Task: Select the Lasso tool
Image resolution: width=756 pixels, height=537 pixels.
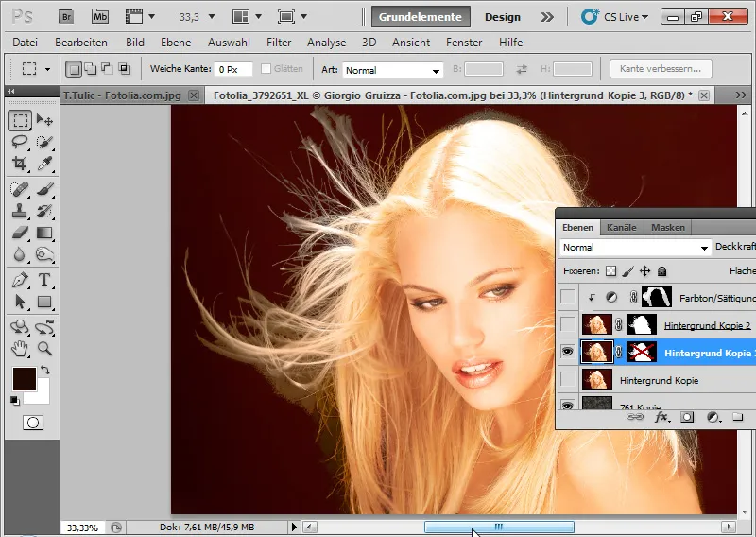Action: (20, 142)
